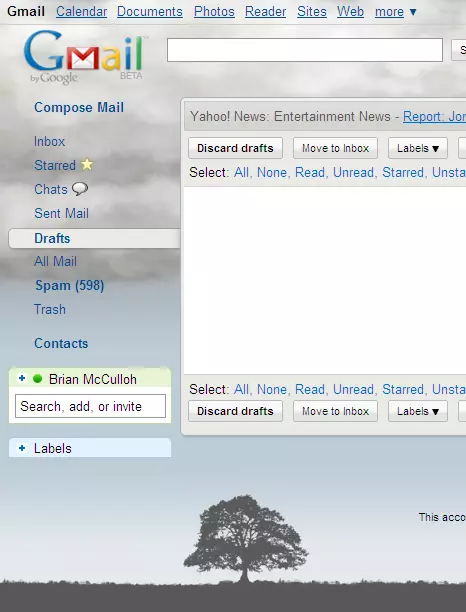The image size is (466, 612).
Task: Click the green status dot by Brian McCulloh
Action: pyautogui.click(x=37, y=379)
